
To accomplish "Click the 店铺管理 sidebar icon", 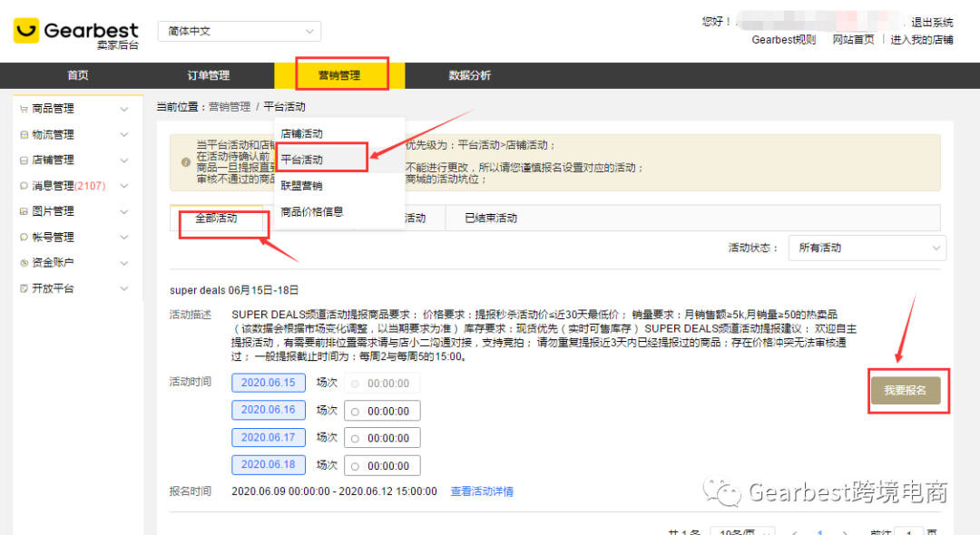I will click(24, 160).
